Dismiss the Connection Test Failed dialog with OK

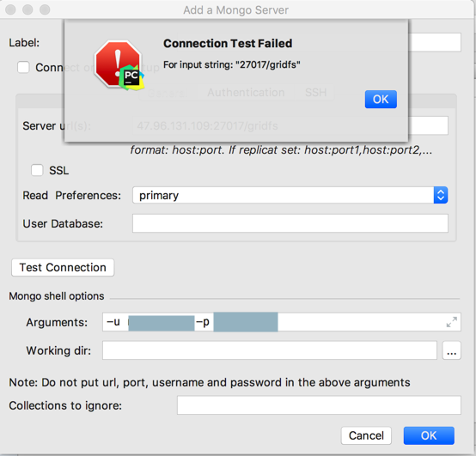pos(381,100)
